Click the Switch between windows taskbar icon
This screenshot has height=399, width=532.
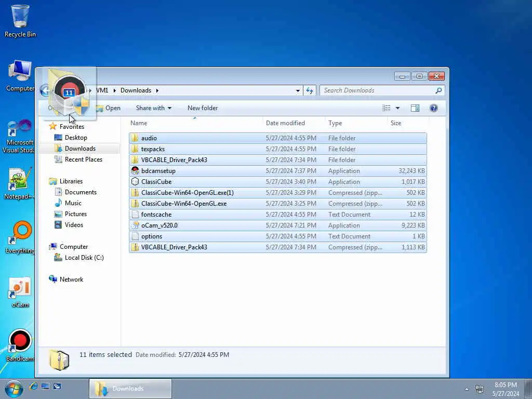[57, 386]
